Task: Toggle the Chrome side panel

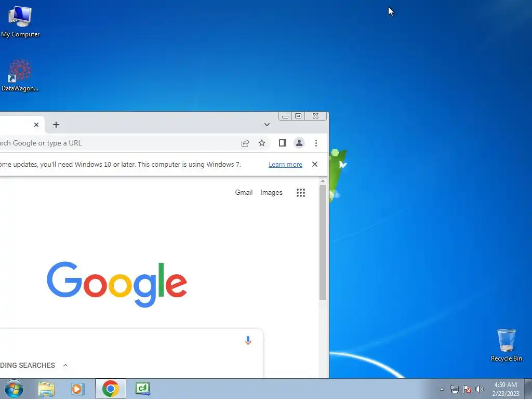Action: tap(282, 143)
